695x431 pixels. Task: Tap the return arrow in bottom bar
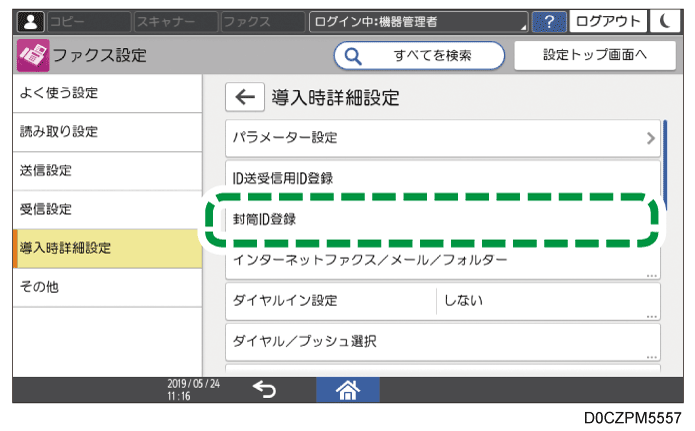[x=264, y=390]
